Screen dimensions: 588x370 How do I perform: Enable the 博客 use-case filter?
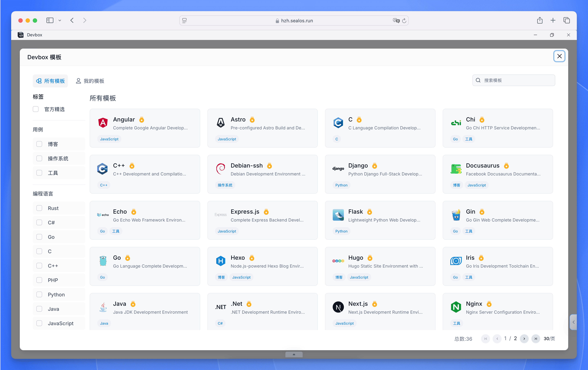coord(39,144)
